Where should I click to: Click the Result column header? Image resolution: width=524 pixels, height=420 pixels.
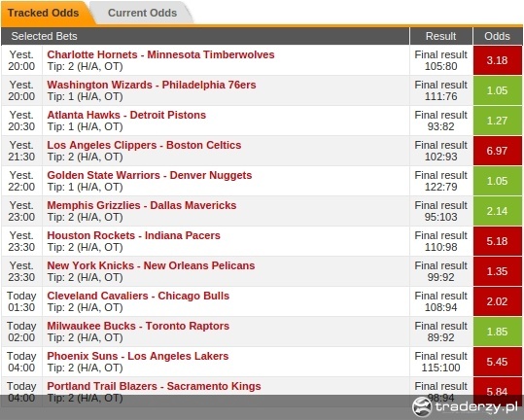click(x=440, y=36)
